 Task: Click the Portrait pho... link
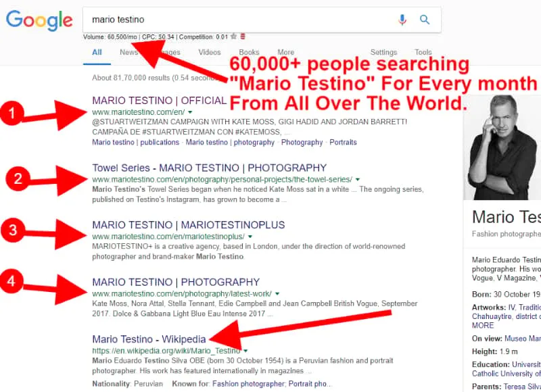[x=308, y=384]
